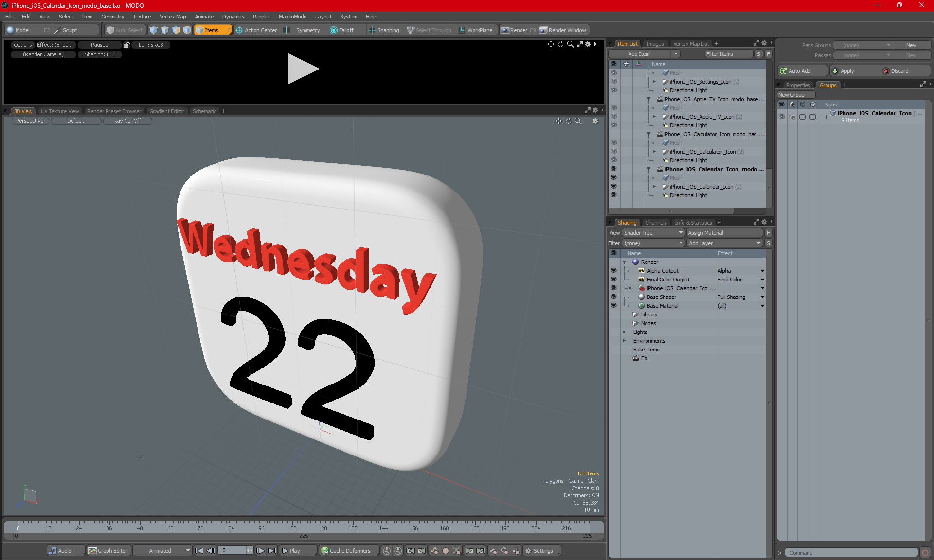Collapse iPhone_iOS_Calendar_Icon_modo scene
The image size is (934, 560).
[x=648, y=169]
